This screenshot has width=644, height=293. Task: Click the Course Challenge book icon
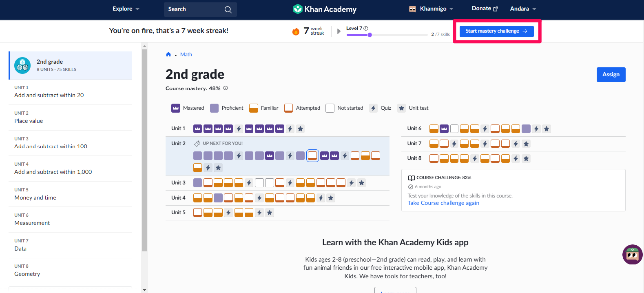(412, 178)
